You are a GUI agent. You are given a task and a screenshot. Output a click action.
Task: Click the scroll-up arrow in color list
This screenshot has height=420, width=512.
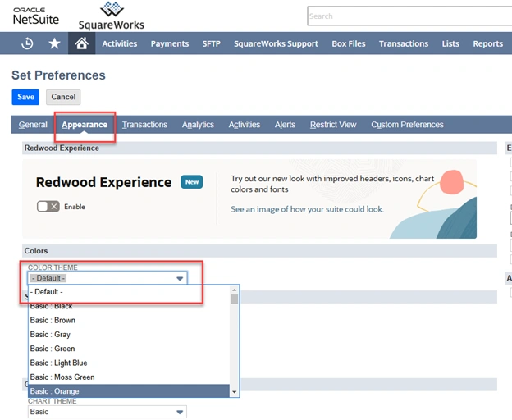pyautogui.click(x=235, y=290)
